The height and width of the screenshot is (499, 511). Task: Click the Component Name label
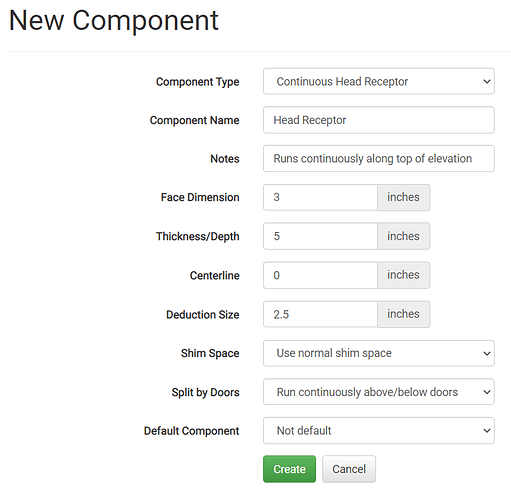click(x=194, y=120)
